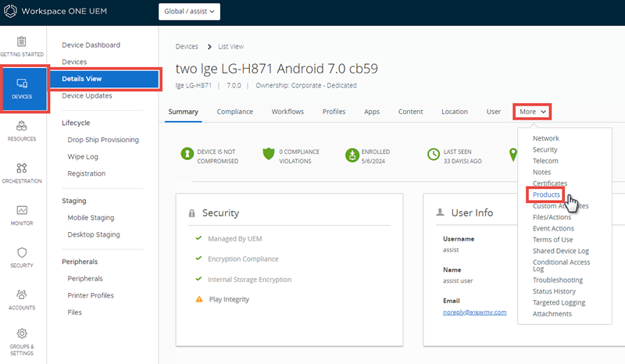Choose Event Actions from the More menu

[x=553, y=228]
